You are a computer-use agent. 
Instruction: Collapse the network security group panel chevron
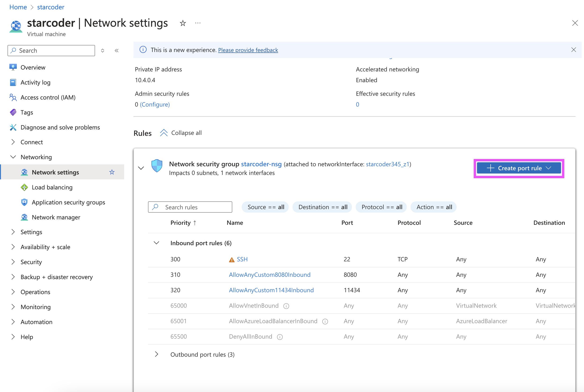pos(141,168)
